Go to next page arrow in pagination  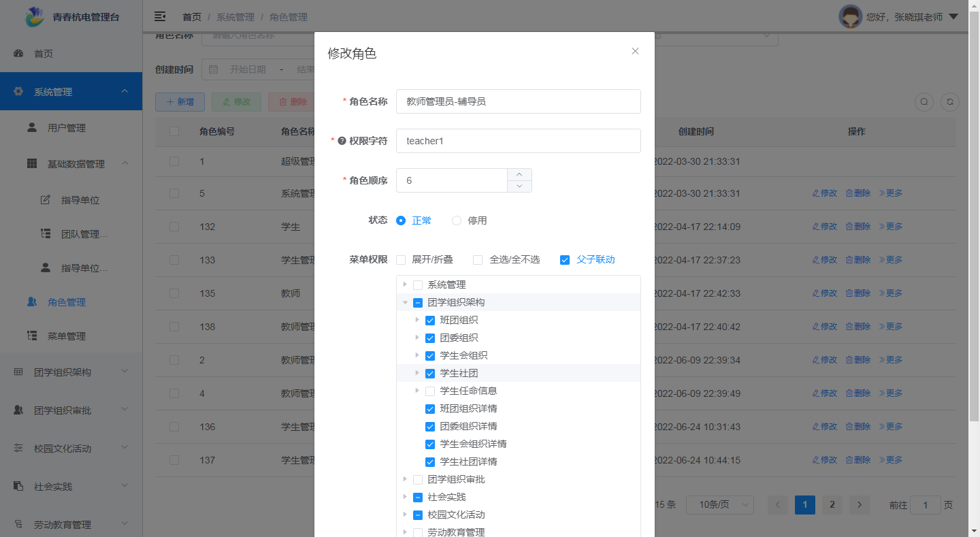pyautogui.click(x=860, y=504)
